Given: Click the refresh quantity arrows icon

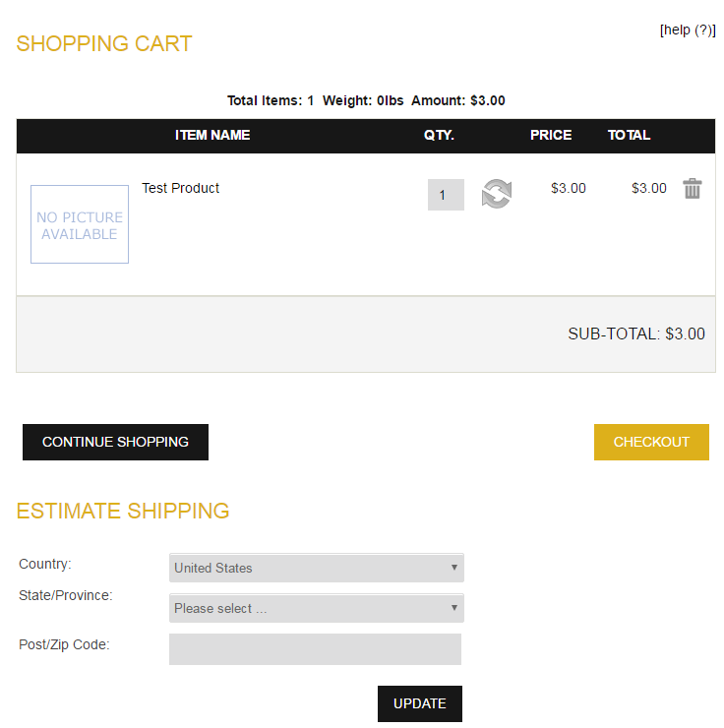Looking at the screenshot, I should [x=496, y=194].
